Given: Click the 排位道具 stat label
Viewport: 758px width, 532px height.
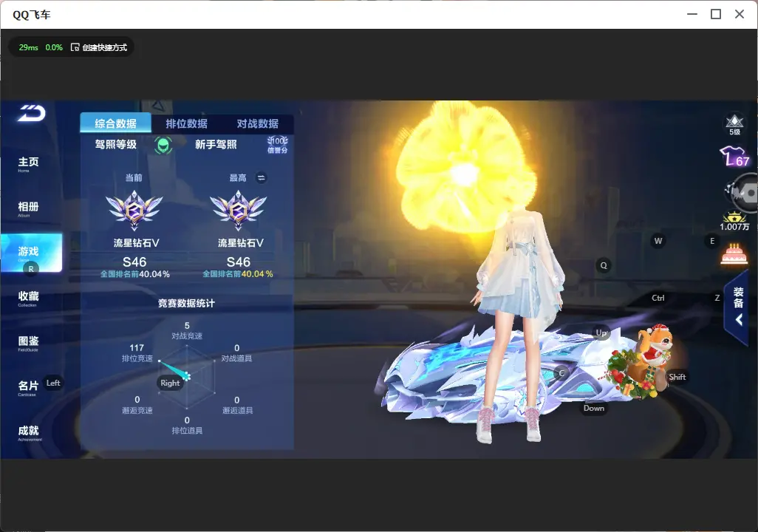Looking at the screenshot, I should click(187, 431).
